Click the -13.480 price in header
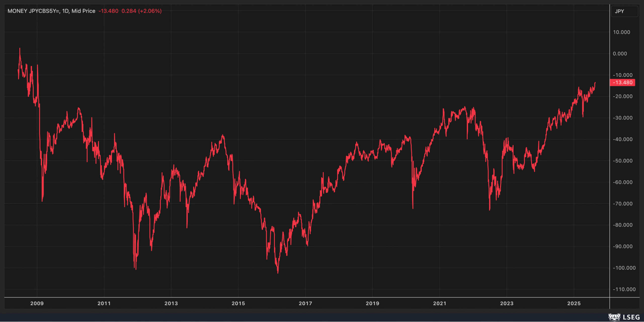 point(108,11)
